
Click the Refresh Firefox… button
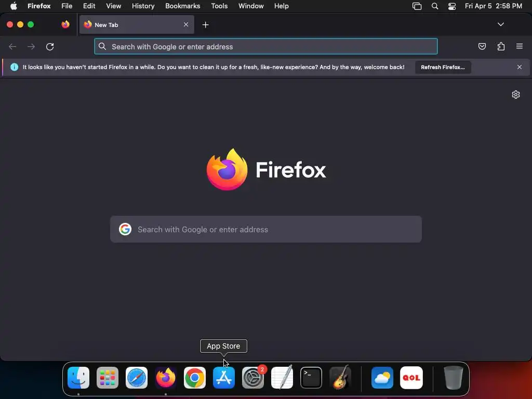(443, 67)
